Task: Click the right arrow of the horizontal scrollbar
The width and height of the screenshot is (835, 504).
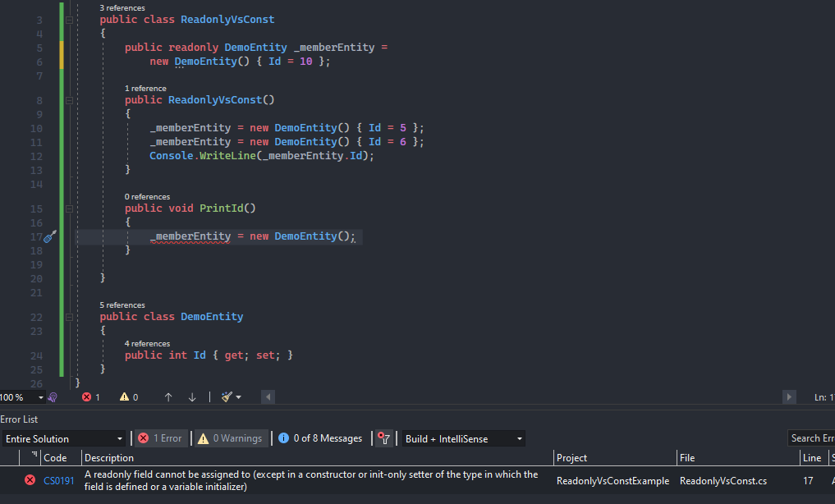Action: (789, 396)
